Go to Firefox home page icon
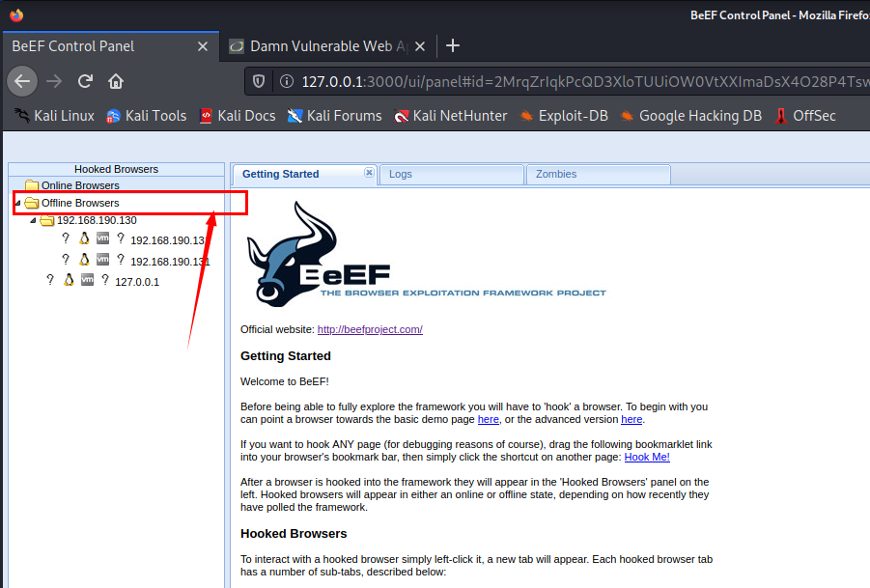Screen dimensions: 870x588 pyautogui.click(x=116, y=81)
